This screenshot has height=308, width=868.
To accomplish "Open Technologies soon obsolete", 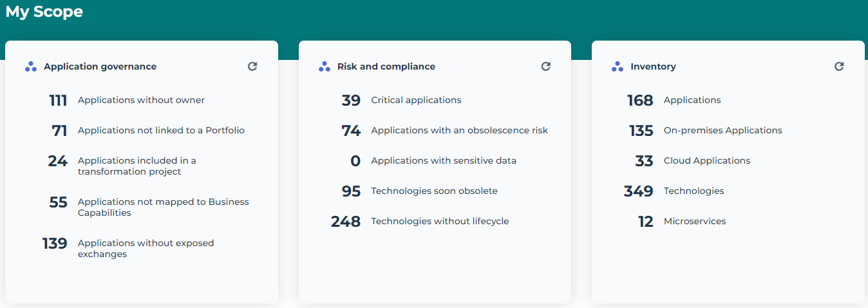I will pyautogui.click(x=434, y=191).
